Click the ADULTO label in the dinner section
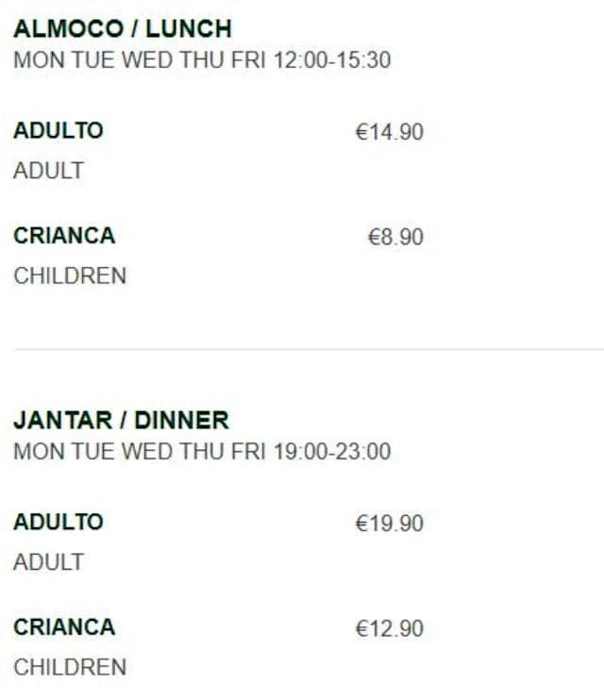604x700 pixels. 59,522
